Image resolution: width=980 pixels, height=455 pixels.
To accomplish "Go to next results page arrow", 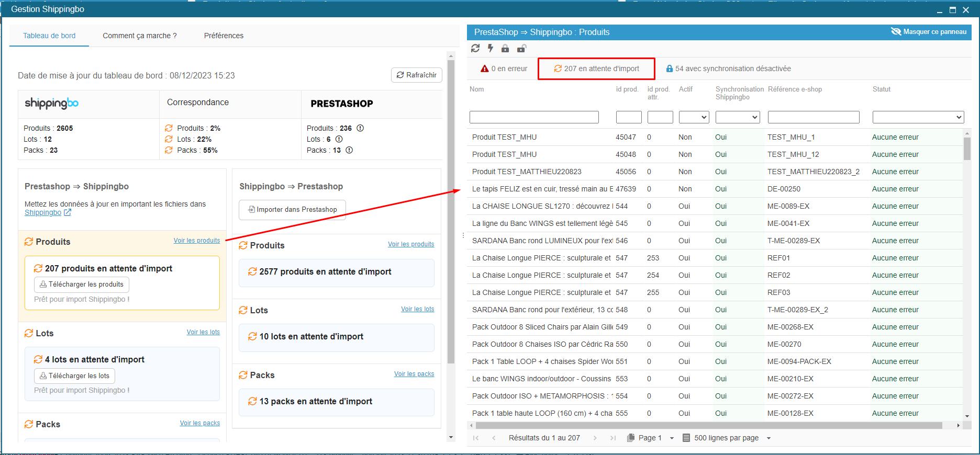I will (x=595, y=438).
